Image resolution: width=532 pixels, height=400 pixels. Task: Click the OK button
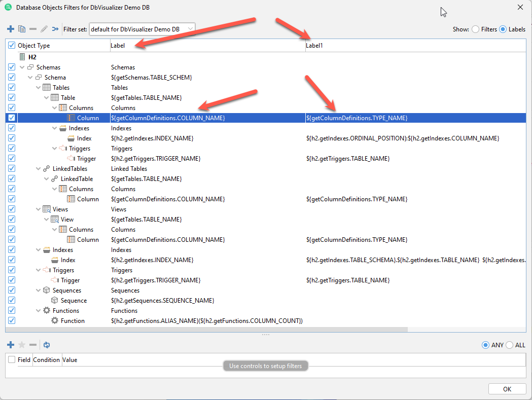click(507, 389)
